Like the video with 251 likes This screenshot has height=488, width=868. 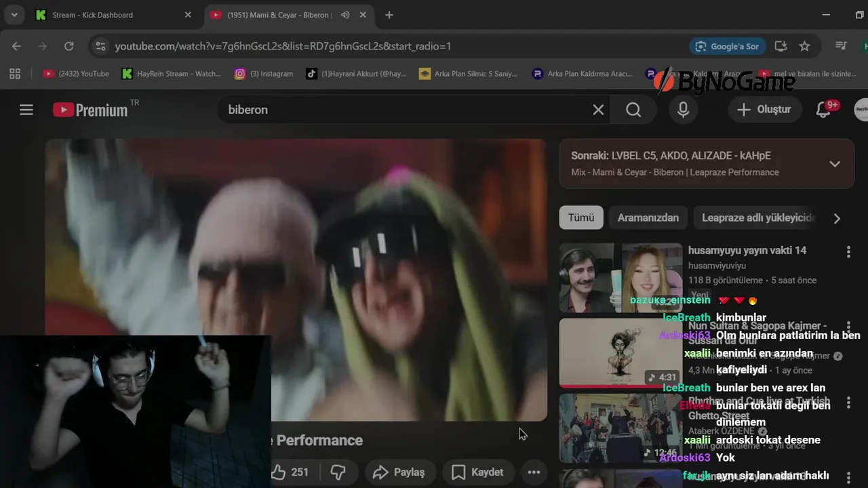point(290,472)
